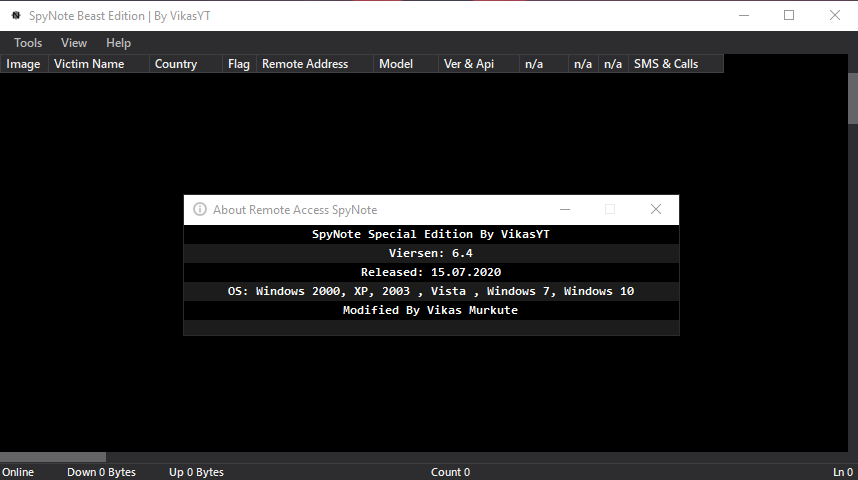Select the OS: Windows 2000, XP row

click(431, 291)
